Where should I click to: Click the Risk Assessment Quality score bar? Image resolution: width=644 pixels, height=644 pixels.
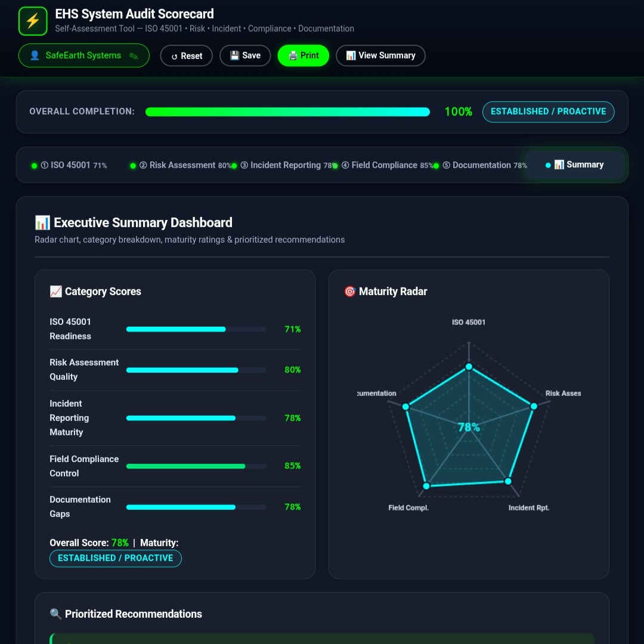[196, 370]
